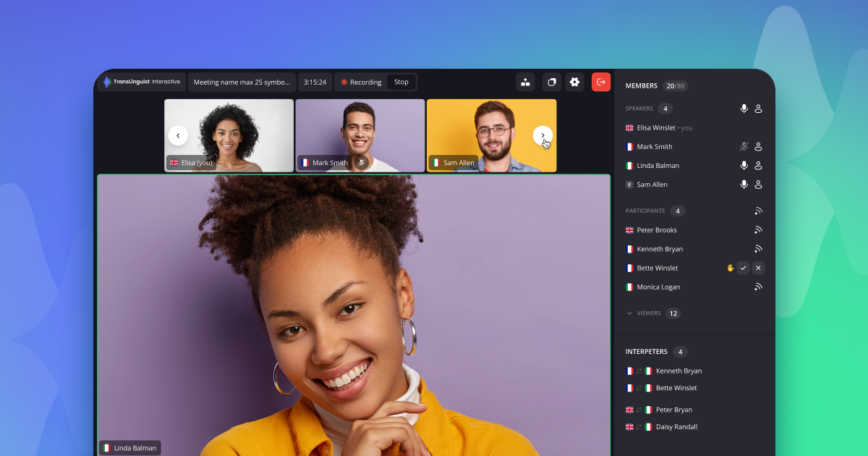Click the Speakers count badge
This screenshot has width=868, height=456.
click(665, 109)
